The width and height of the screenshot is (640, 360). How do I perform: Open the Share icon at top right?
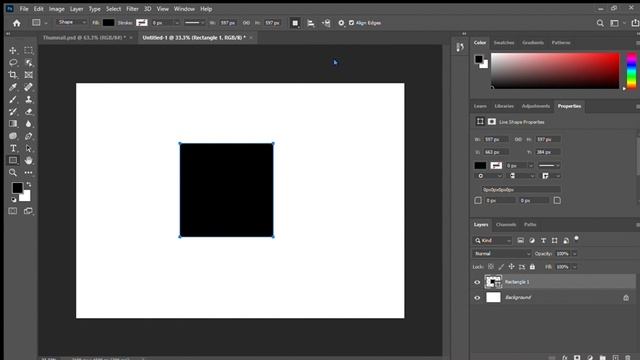(635, 23)
